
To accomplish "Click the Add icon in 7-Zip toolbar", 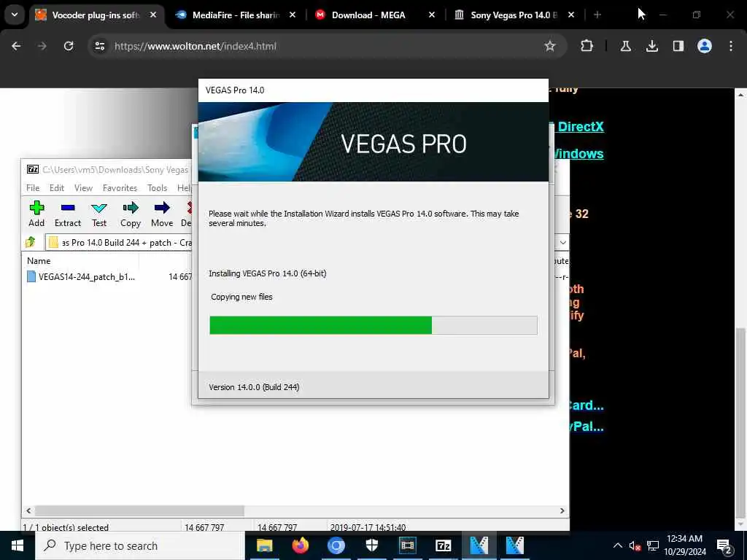I will click(36, 214).
